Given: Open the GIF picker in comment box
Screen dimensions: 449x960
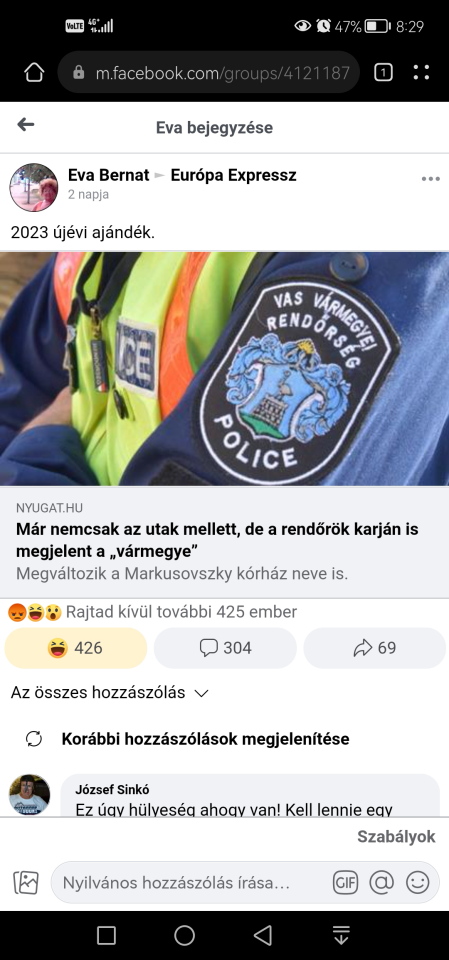Looking at the screenshot, I should [345, 882].
